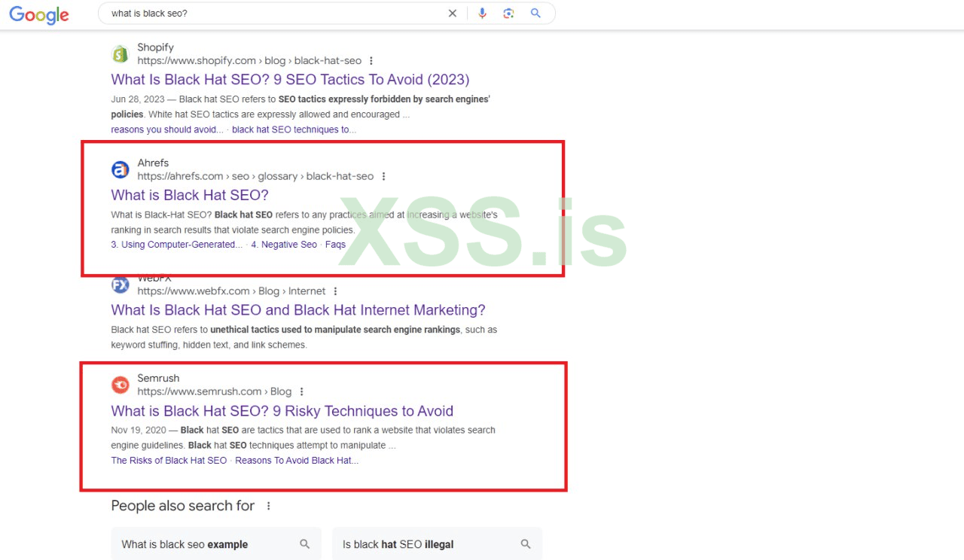Viewport: 964px width, 560px height.
Task: Click the 'People also search for' heading
Action: [x=182, y=506]
